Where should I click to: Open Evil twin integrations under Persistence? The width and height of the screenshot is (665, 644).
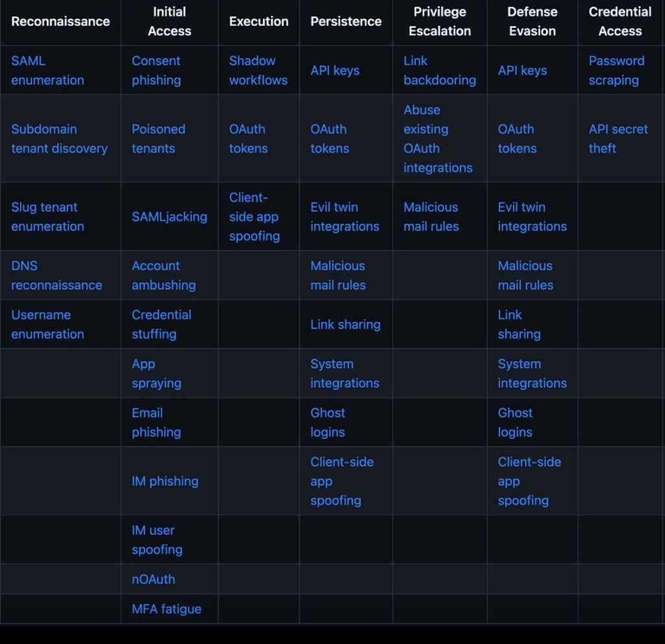[x=345, y=217]
